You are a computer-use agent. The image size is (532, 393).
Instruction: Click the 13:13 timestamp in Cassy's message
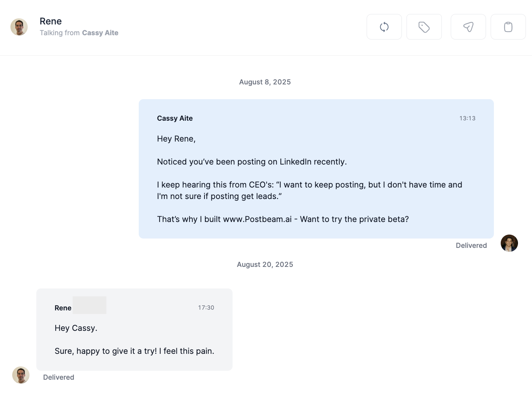coord(467,118)
